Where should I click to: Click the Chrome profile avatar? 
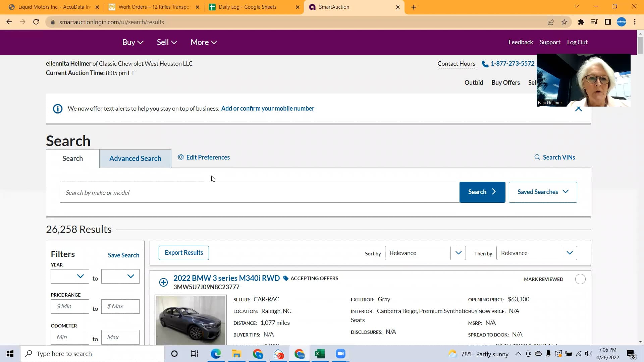point(622,22)
